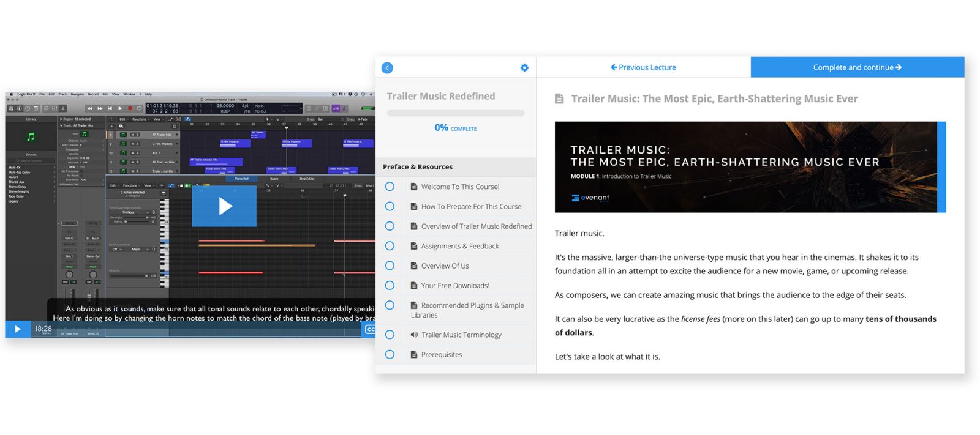
Task: Toggle closed captions with the CC icon
Action: pyautogui.click(x=370, y=329)
